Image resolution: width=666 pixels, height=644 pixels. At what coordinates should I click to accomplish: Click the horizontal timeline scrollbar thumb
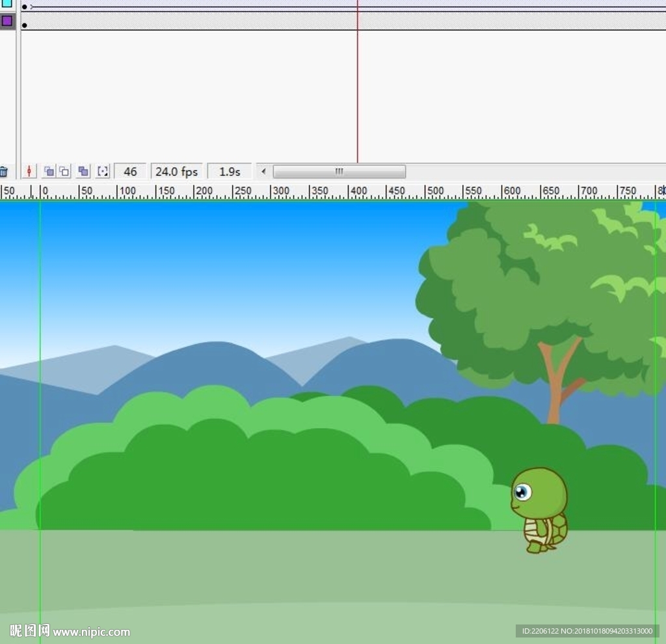pos(339,172)
